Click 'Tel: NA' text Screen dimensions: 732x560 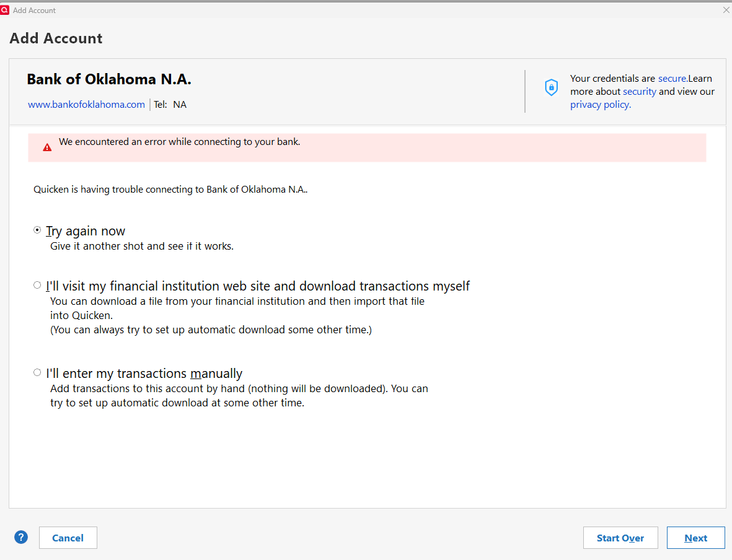[170, 105]
